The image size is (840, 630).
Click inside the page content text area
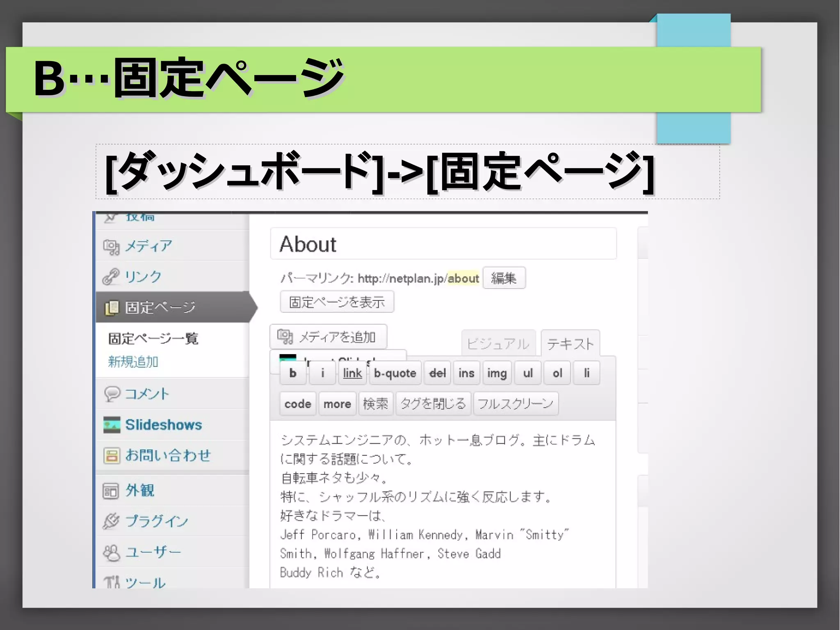click(443, 505)
